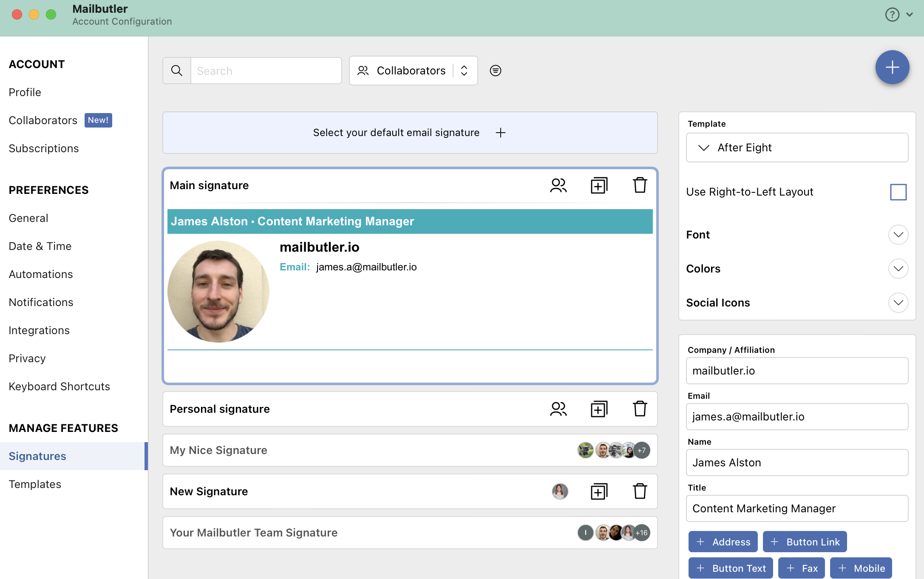Delete the Main signature
Screen dimensions: 924x579
640,185
